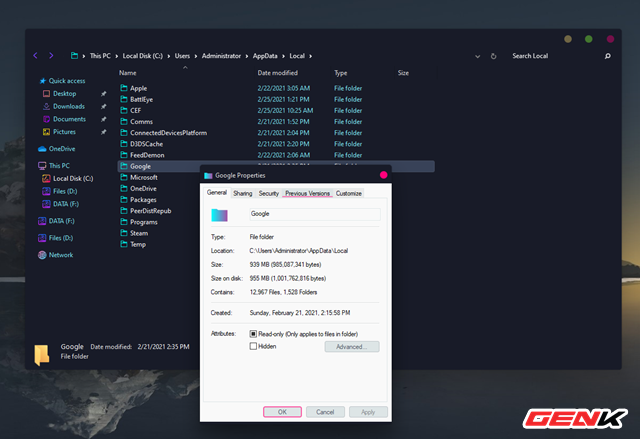Select the FeedDemon folder icon
Image resolution: width=640 pixels, height=439 pixels.
coord(124,155)
